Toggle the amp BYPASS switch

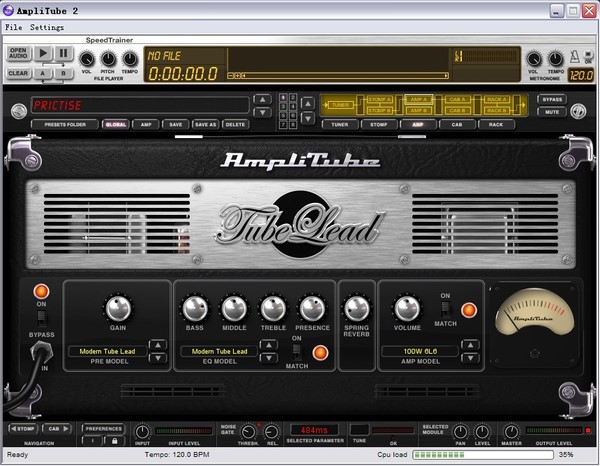tap(42, 318)
